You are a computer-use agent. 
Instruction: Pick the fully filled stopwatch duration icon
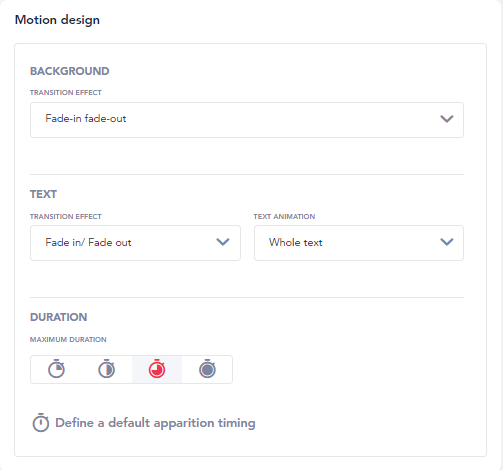pyautogui.click(x=207, y=369)
